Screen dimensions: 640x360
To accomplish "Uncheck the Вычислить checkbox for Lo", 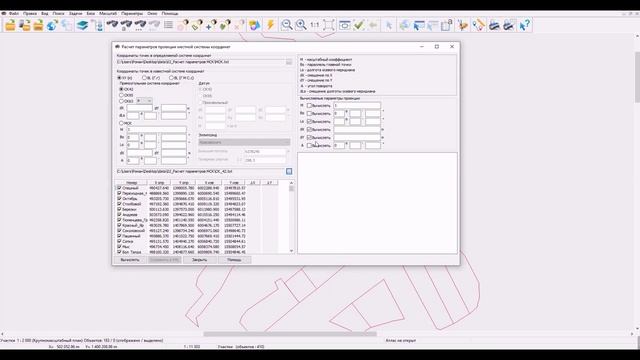I will coord(309,121).
